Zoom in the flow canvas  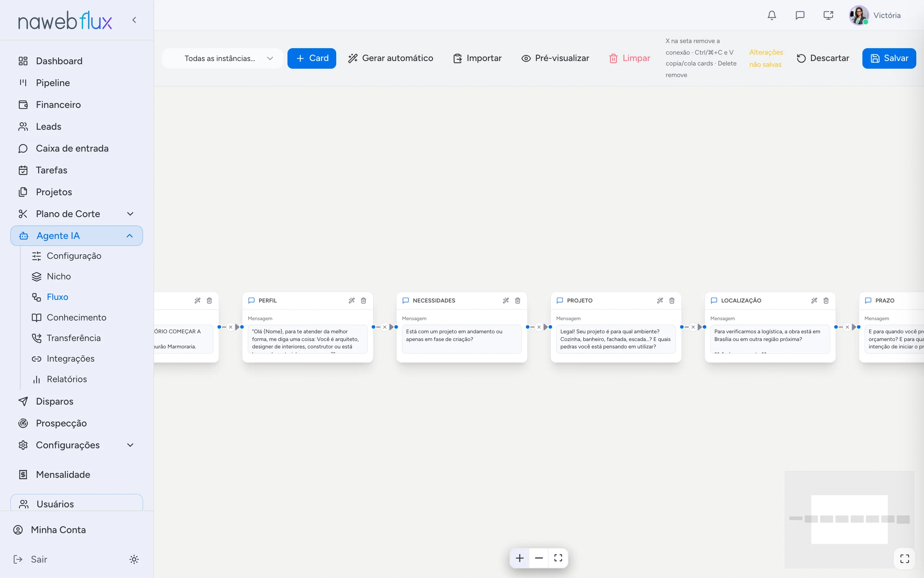[519, 558]
